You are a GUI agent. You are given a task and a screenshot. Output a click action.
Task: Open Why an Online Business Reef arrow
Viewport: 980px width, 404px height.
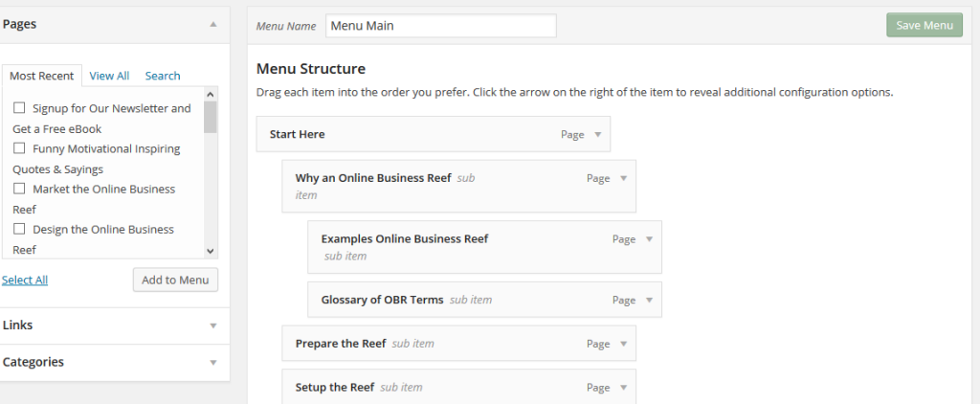[x=623, y=178]
